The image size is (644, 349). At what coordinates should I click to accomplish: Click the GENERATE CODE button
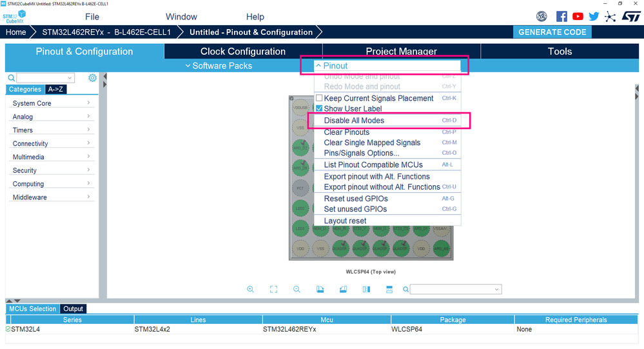coord(552,32)
